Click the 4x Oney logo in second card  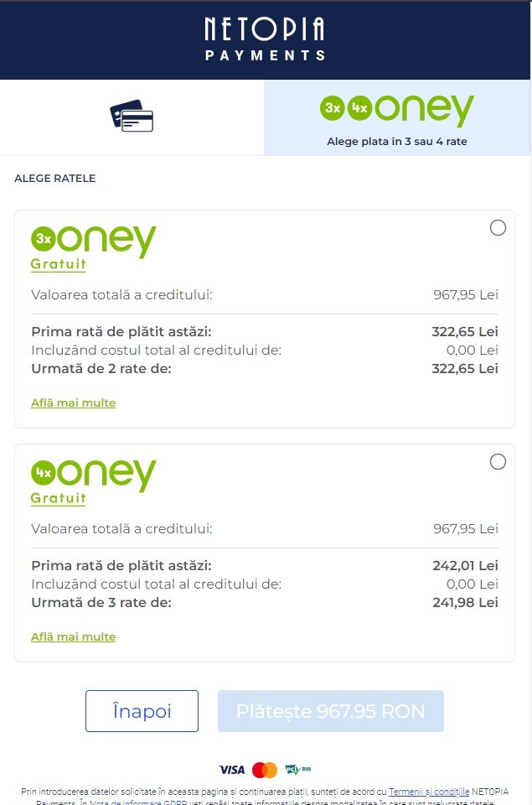coord(93,475)
